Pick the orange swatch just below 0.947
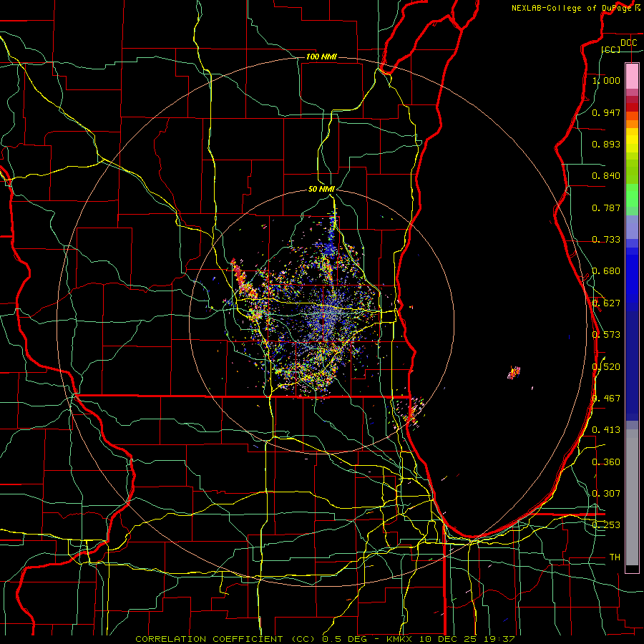 [x=632, y=116]
